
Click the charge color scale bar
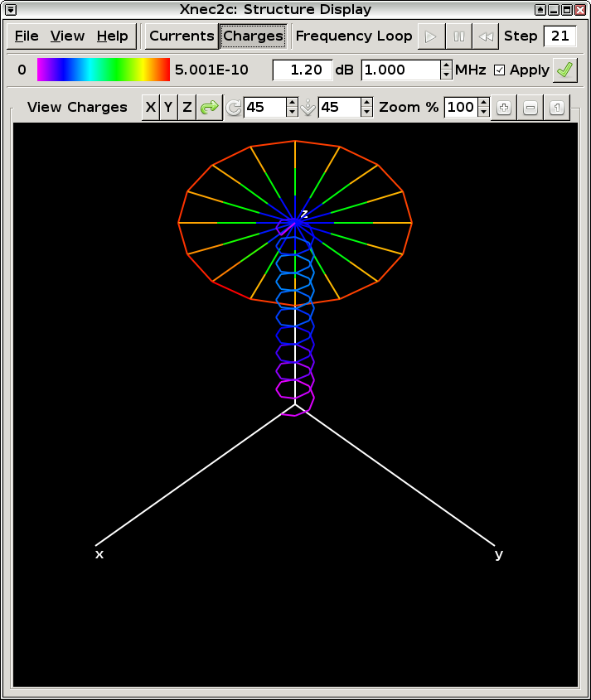103,70
